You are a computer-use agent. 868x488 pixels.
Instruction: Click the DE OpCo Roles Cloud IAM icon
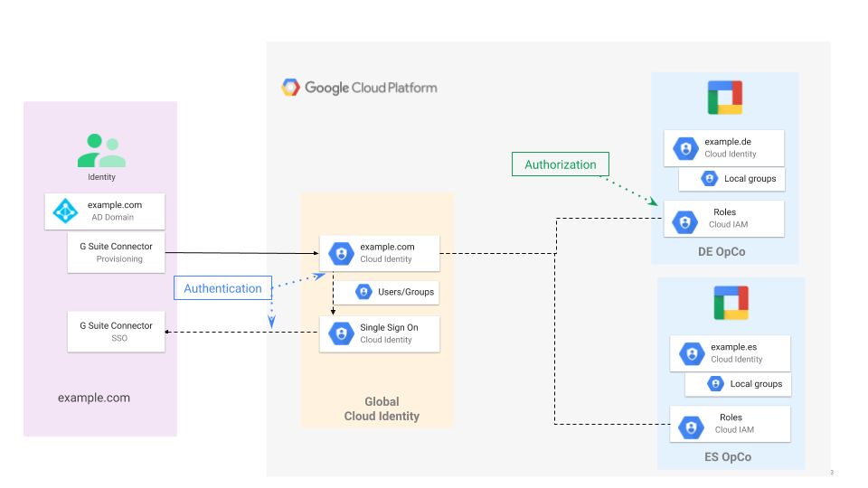tap(685, 222)
